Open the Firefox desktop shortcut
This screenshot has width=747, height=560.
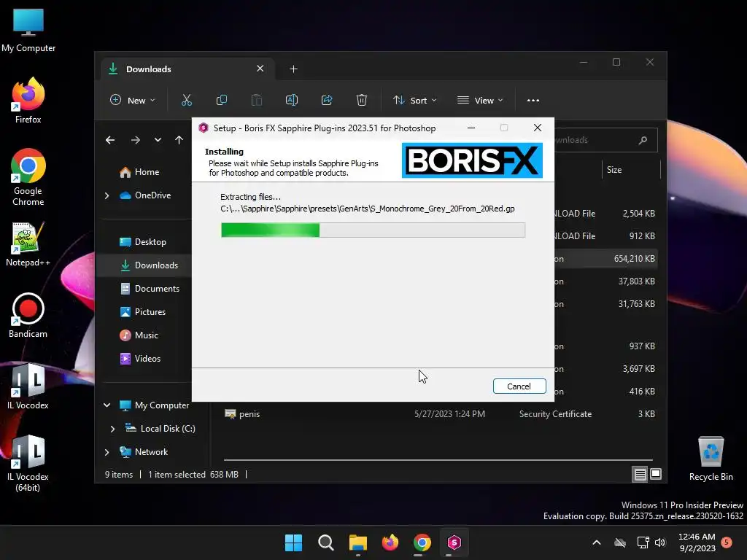(28, 101)
